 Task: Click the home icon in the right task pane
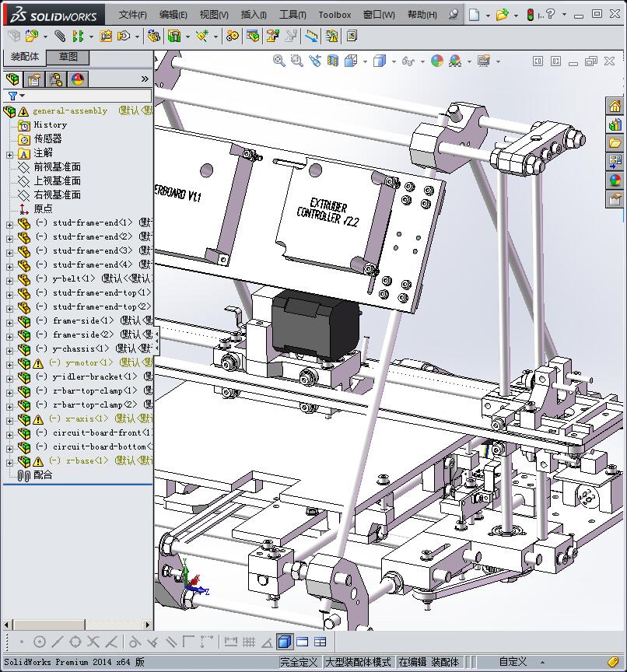click(x=615, y=107)
